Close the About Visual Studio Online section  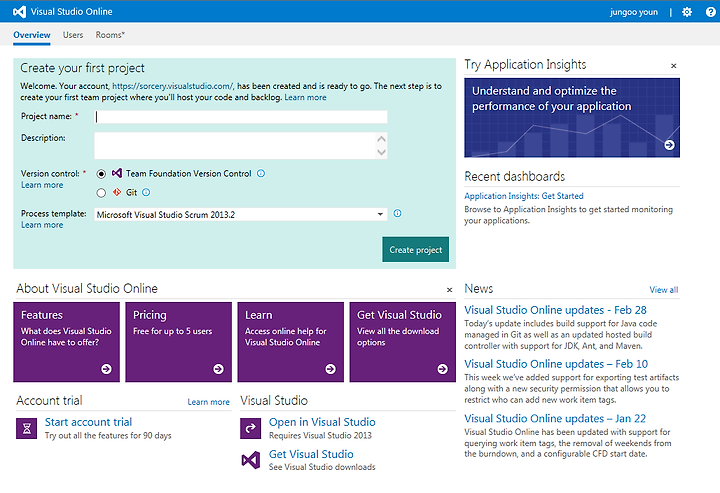(450, 290)
